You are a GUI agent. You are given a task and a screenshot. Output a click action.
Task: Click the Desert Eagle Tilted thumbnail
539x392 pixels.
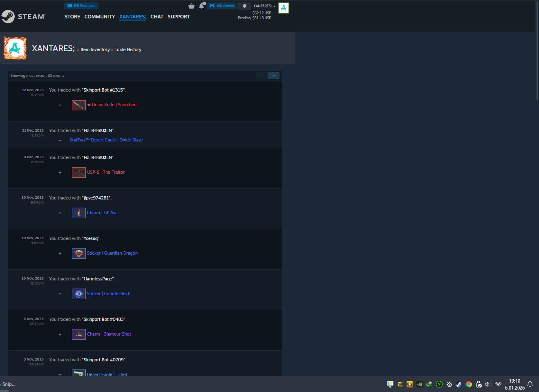pyautogui.click(x=79, y=373)
